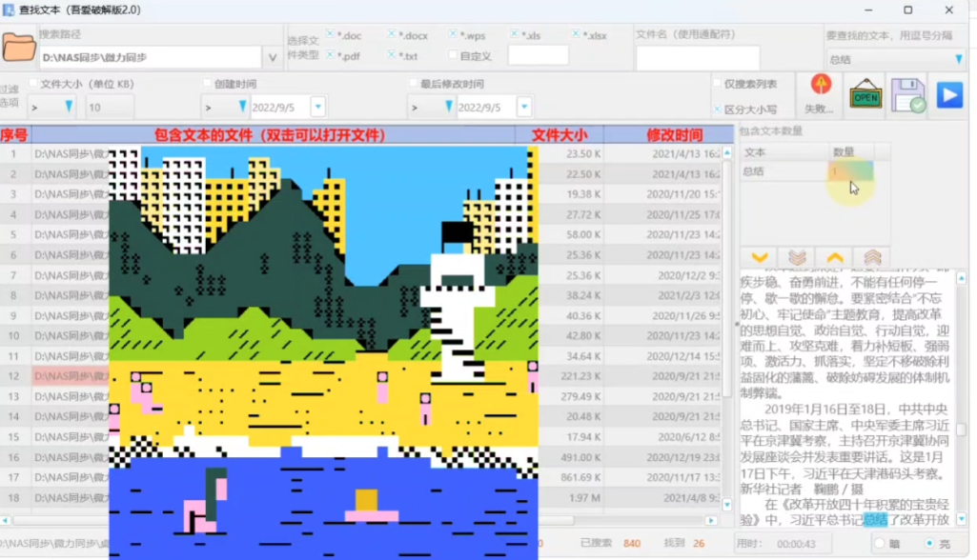Screen dimensions: 977x560
Task: Go to previous match with single up chevron
Action: coord(834,257)
